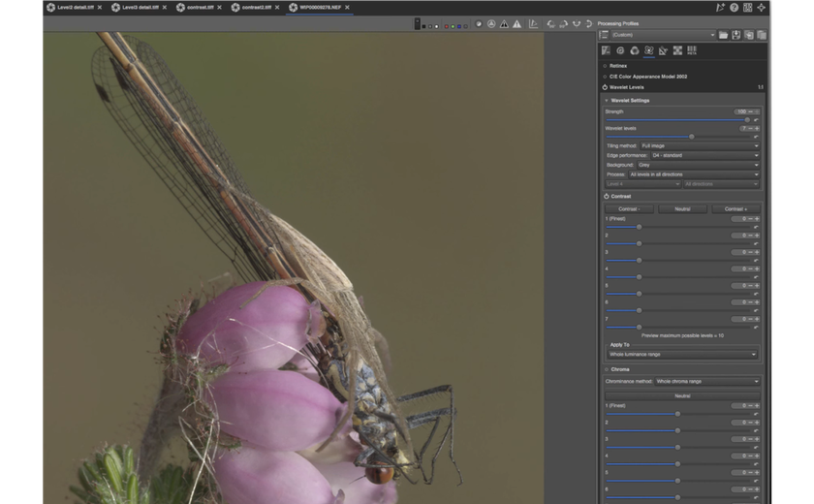The image size is (814, 504).
Task: Click the Contrast - button
Action: tap(629, 208)
